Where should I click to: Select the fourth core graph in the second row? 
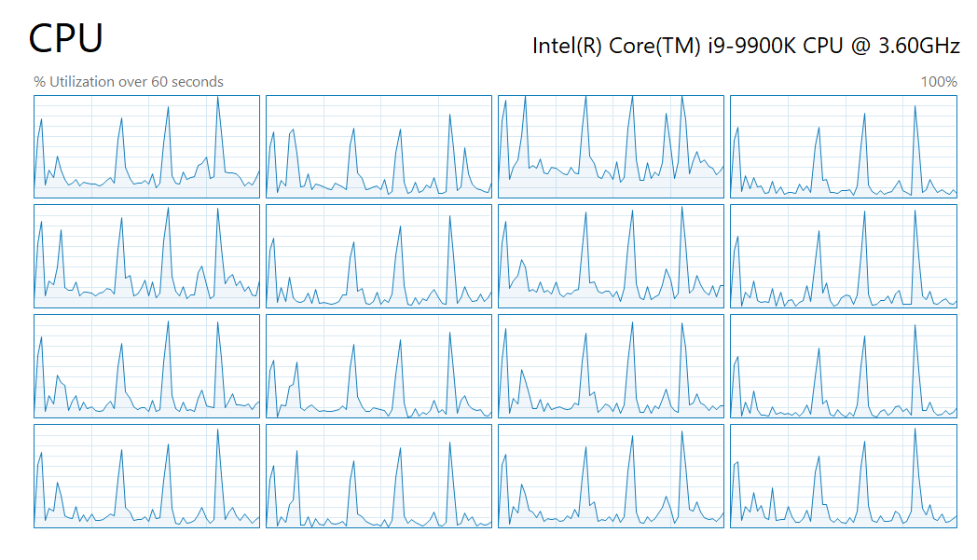point(844,256)
